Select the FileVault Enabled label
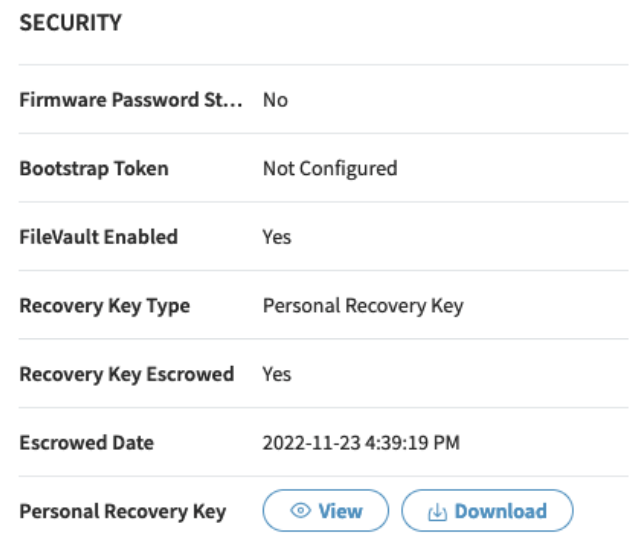Viewport: 635px width, 538px height. pyautogui.click(x=98, y=237)
